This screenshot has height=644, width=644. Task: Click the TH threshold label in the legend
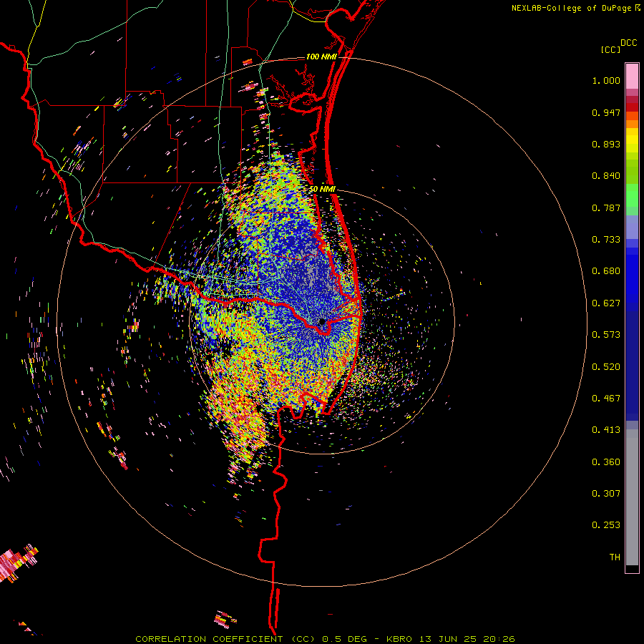pyautogui.click(x=615, y=557)
